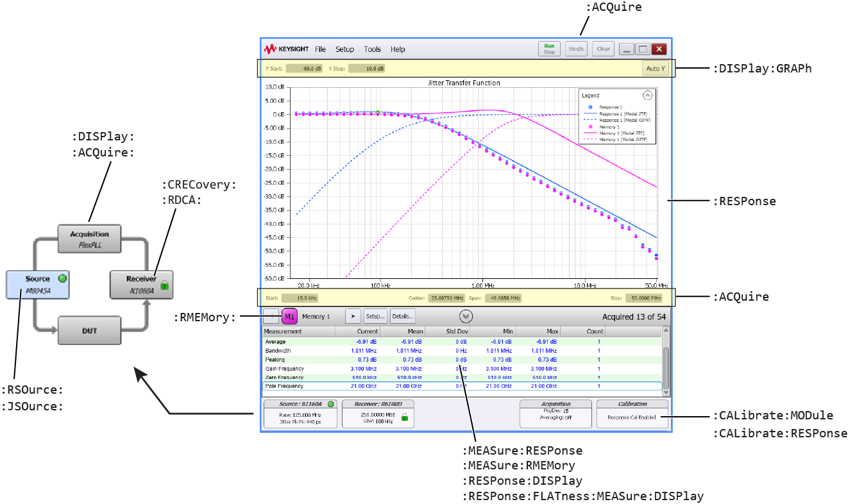Open the Source: 81160A status panel
848x504 pixels.
click(x=301, y=415)
